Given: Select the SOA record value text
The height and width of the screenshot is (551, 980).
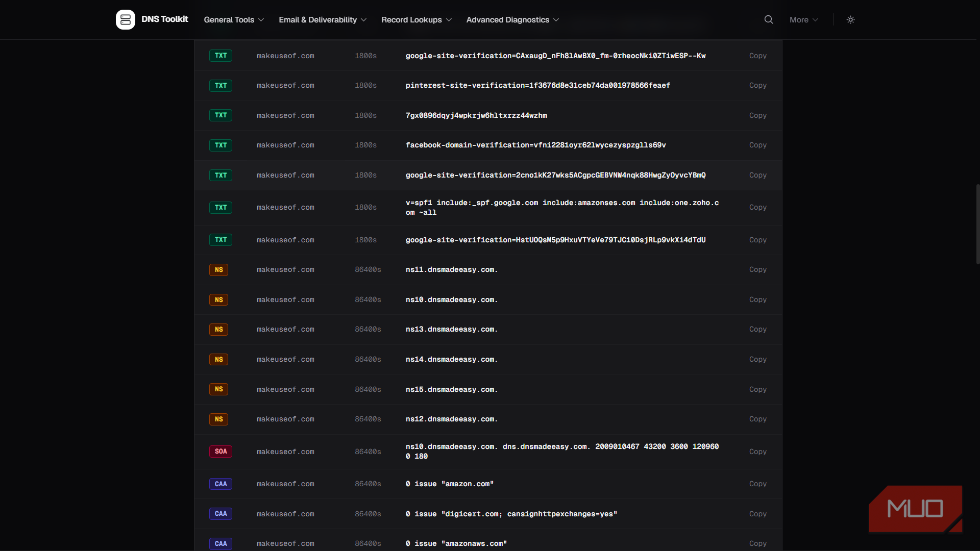Looking at the screenshot, I should pyautogui.click(x=562, y=452).
